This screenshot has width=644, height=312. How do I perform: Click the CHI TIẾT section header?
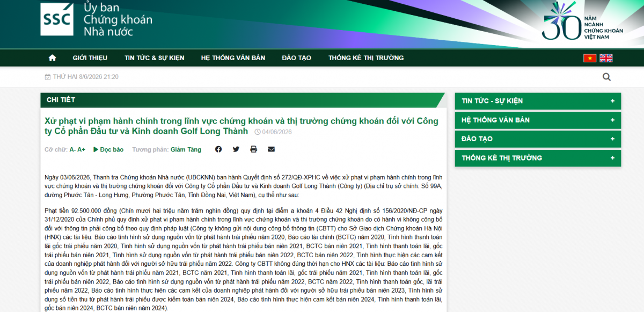pyautogui.click(x=61, y=100)
